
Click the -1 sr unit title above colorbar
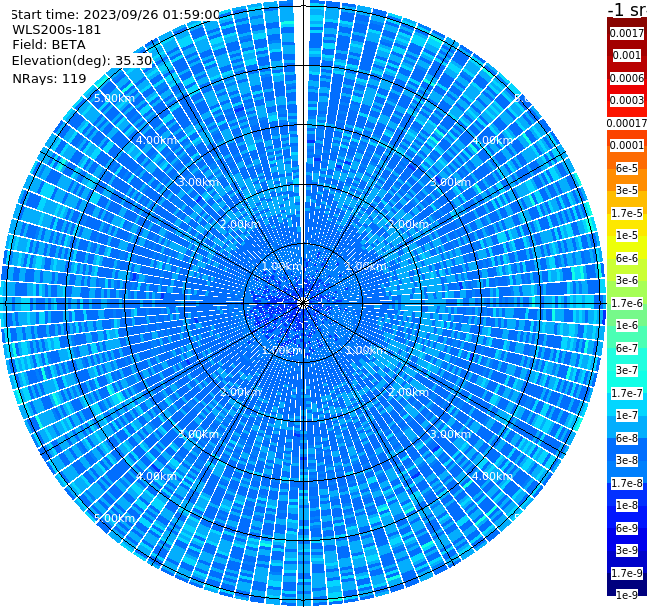[x=627, y=9]
